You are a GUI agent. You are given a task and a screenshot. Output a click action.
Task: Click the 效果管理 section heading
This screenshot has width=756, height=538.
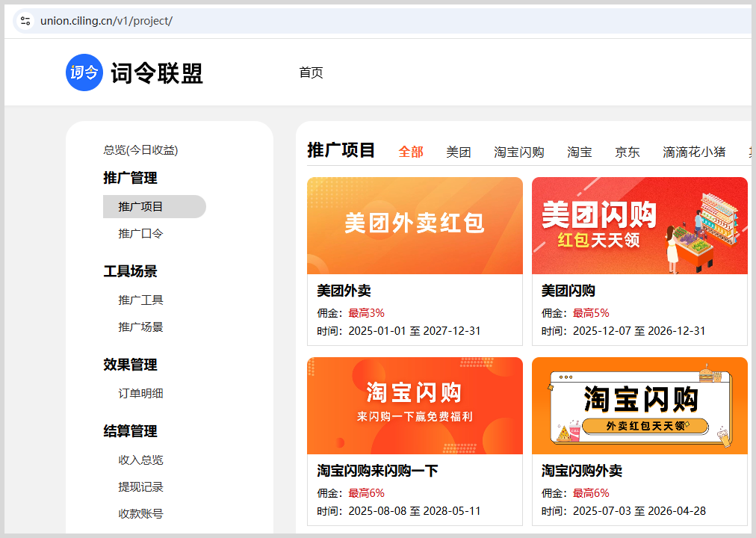[130, 365]
